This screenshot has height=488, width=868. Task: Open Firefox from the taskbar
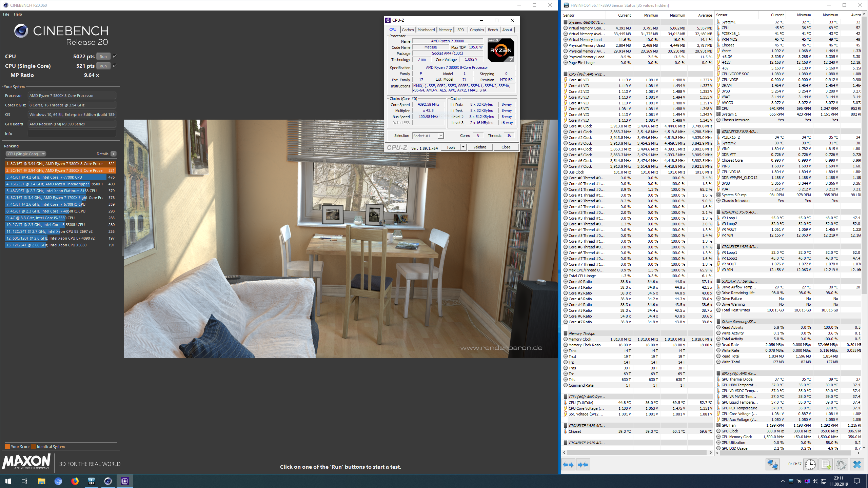75,481
